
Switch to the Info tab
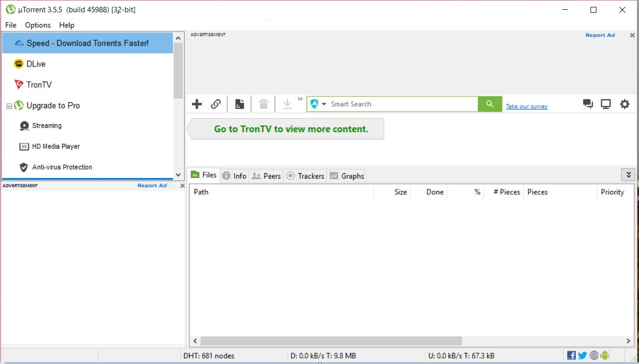234,176
